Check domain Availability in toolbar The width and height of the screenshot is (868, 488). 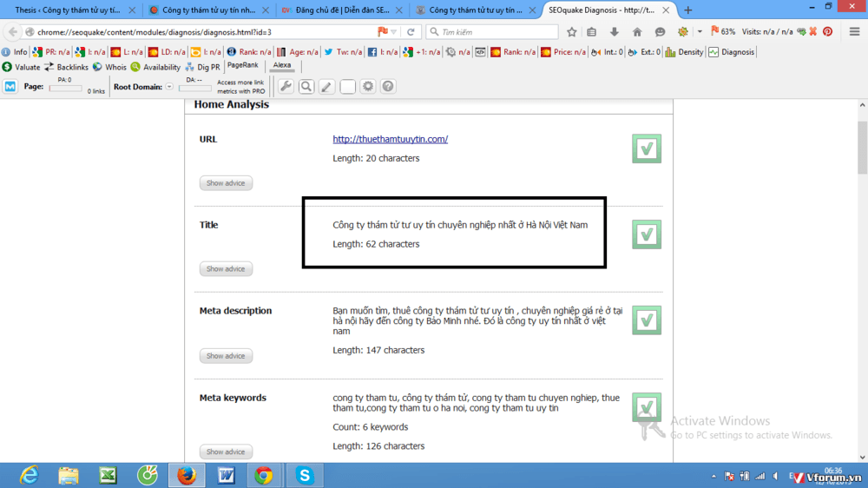point(155,67)
